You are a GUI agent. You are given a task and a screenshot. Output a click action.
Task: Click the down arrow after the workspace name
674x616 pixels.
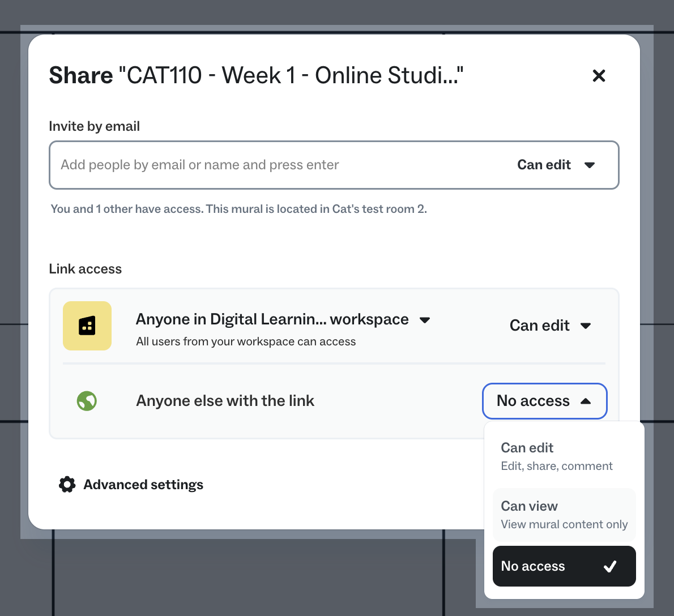click(x=425, y=320)
